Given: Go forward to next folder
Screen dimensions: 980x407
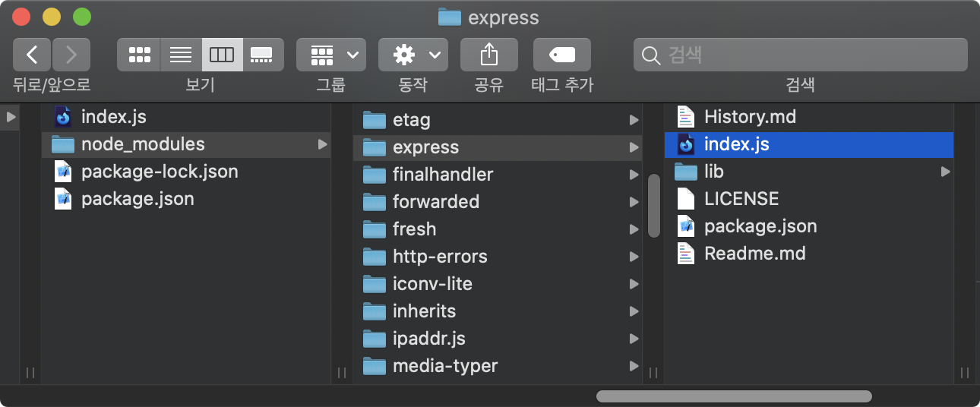Looking at the screenshot, I should [71, 55].
